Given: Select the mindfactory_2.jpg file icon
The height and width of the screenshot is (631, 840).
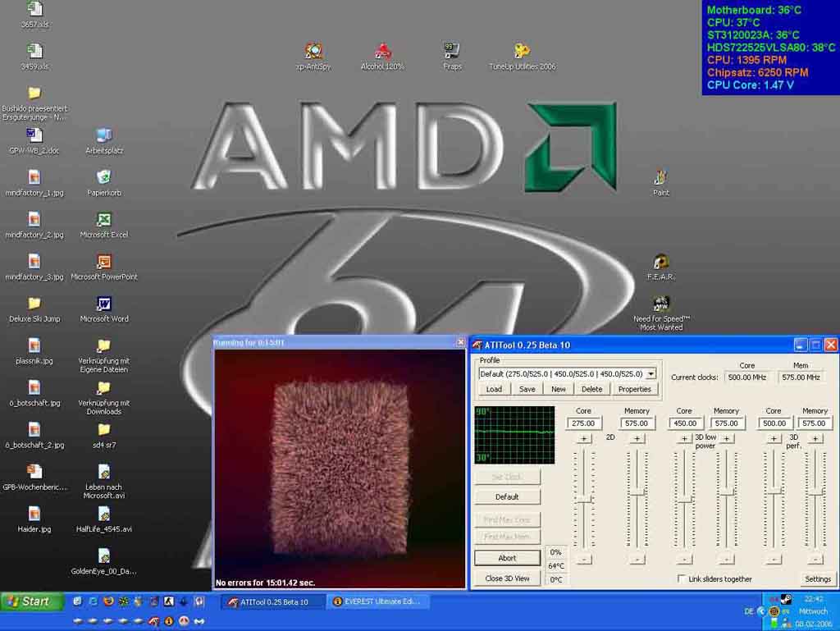Looking at the screenshot, I should [34, 220].
